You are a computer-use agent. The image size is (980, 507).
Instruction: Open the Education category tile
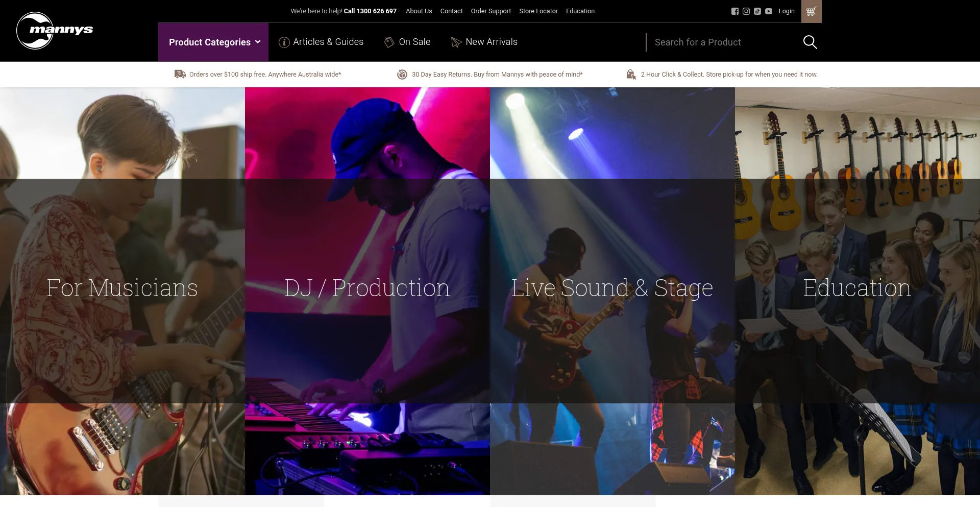tap(857, 288)
